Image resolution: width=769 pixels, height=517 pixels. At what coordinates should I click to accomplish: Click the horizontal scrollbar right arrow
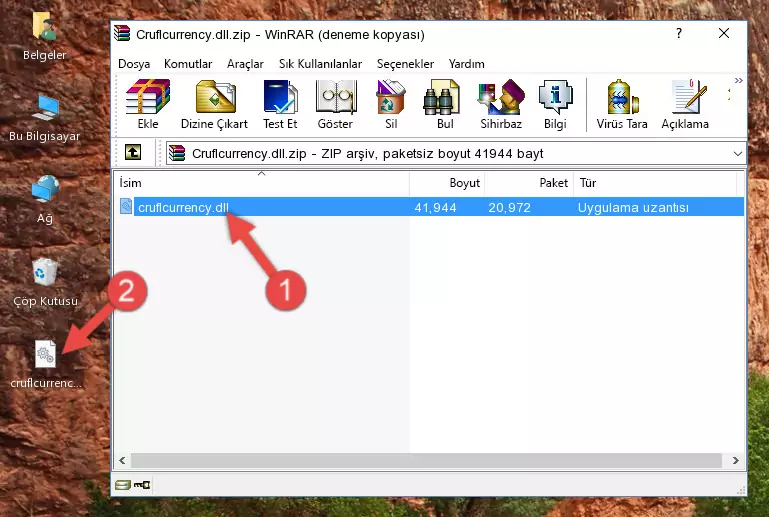coord(735,460)
